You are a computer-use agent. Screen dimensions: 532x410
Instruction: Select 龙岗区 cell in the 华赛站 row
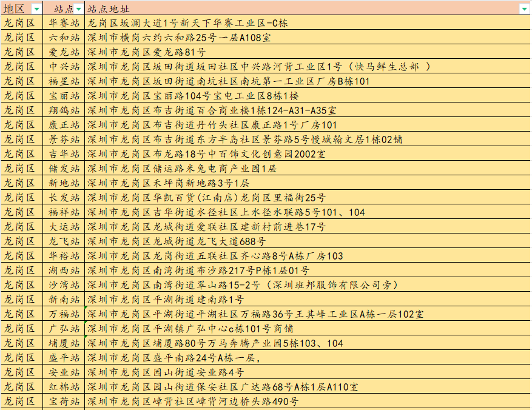[22, 22]
